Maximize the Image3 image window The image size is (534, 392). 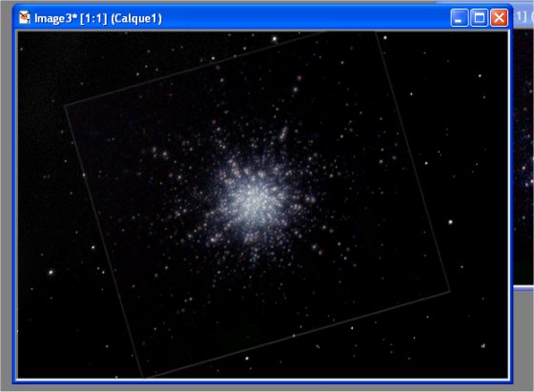coord(479,18)
